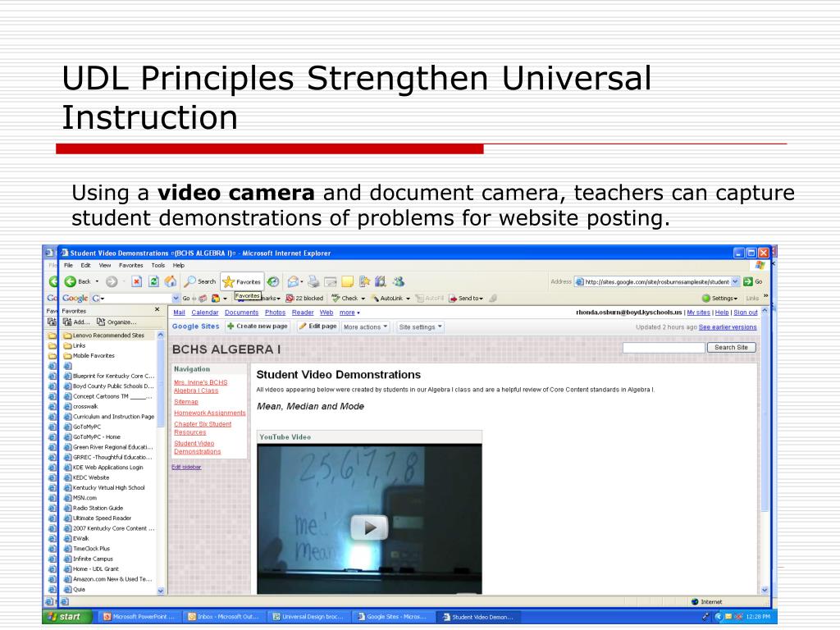Click the Mail envelope toolbar icon
840x630 pixels.
click(293, 281)
